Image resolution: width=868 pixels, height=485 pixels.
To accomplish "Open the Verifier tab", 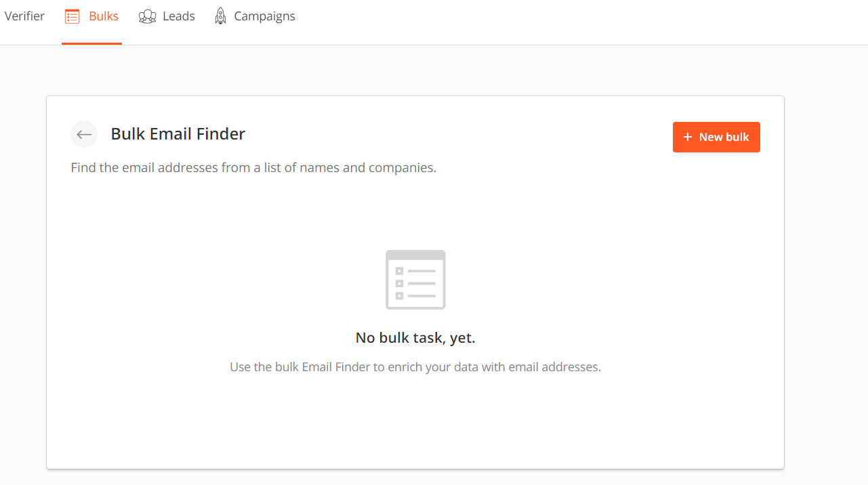I will (x=24, y=16).
